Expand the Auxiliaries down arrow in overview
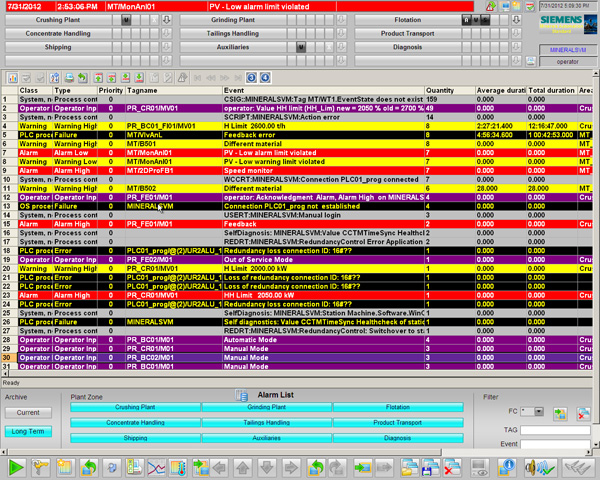 coord(342,46)
